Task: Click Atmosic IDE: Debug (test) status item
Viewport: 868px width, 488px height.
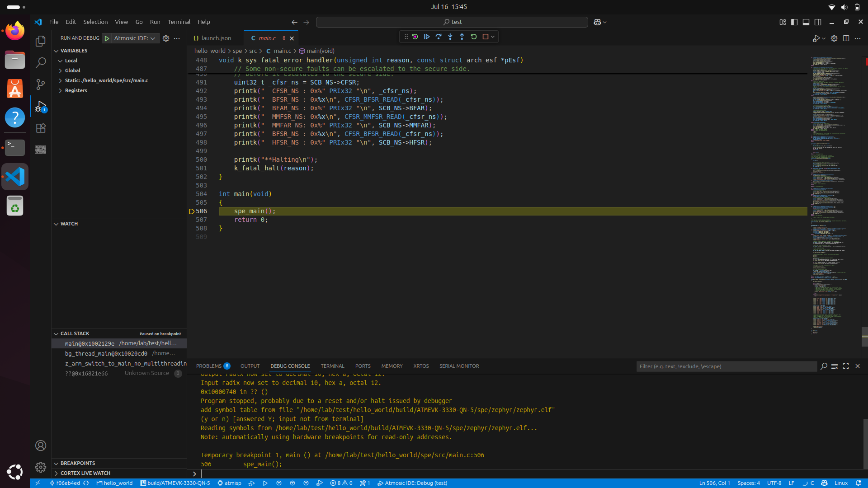Action: click(x=412, y=483)
